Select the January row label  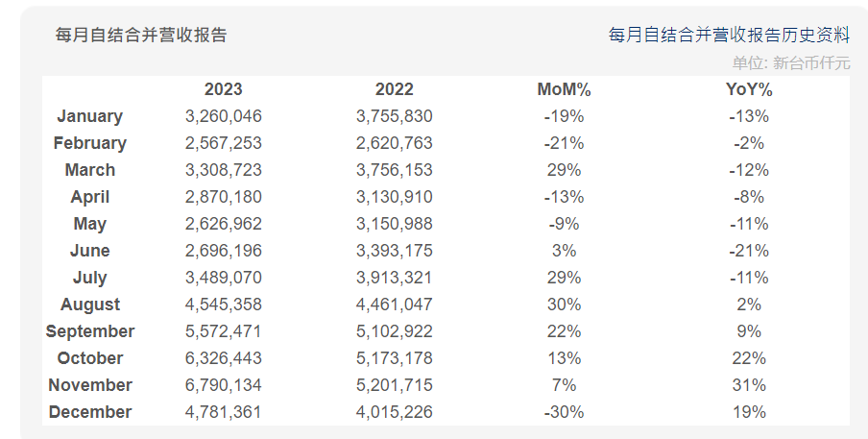[89, 116]
